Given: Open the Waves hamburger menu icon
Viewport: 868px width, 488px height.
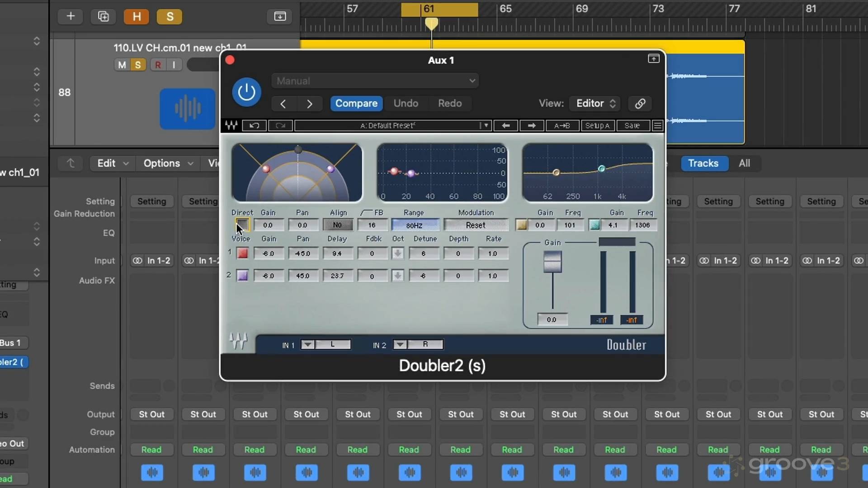Looking at the screenshot, I should click(x=657, y=126).
